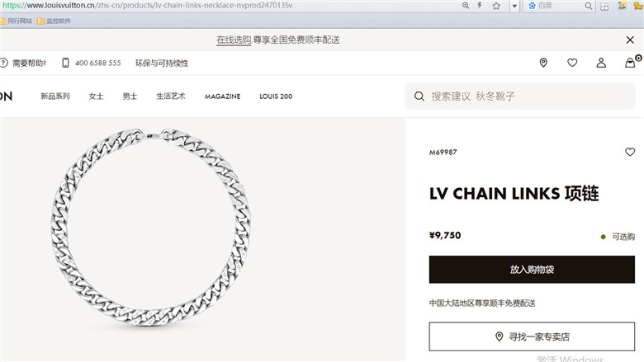Open the shopping bag icon
Viewport: 644px width, 362px height.
point(630,63)
